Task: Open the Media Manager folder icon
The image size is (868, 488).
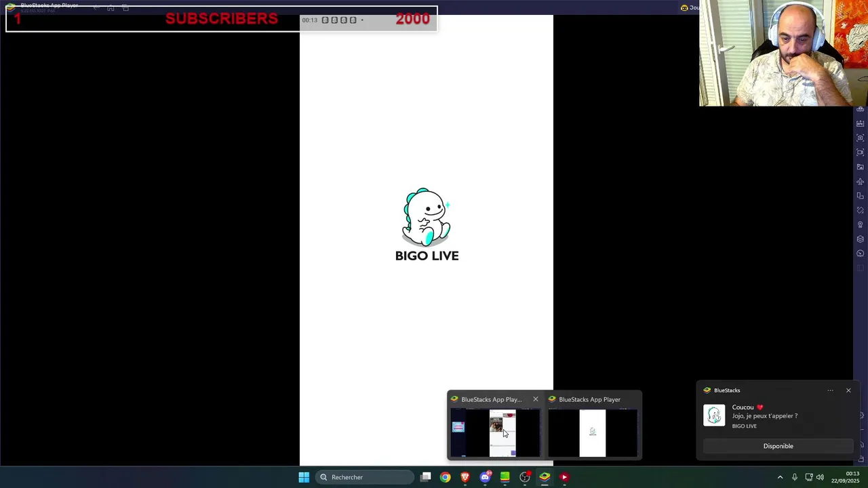Action: pyautogui.click(x=861, y=167)
